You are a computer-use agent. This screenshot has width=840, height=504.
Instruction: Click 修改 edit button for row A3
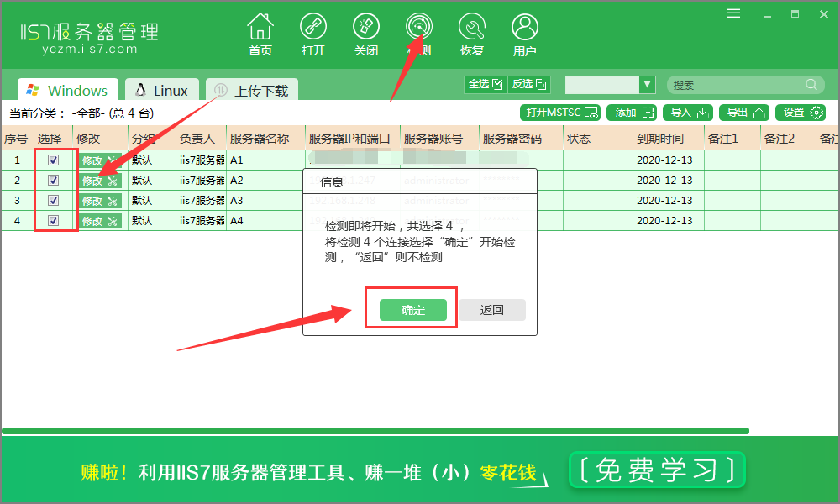[100, 201]
